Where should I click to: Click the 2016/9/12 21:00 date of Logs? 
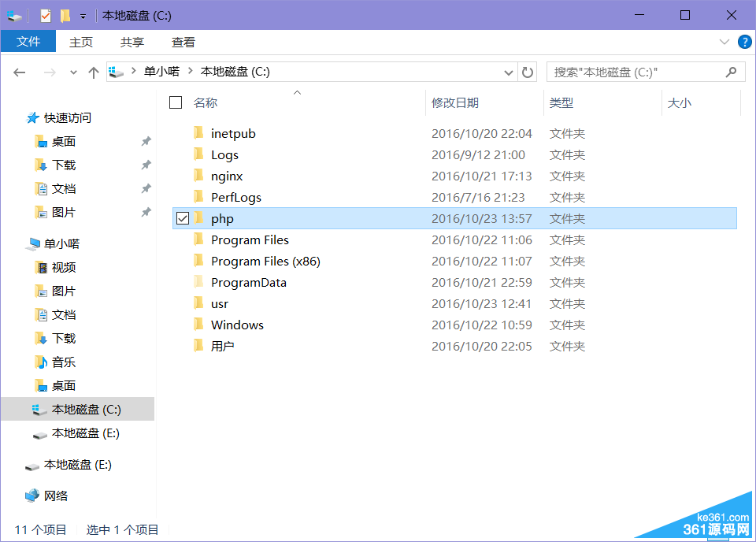pos(478,154)
